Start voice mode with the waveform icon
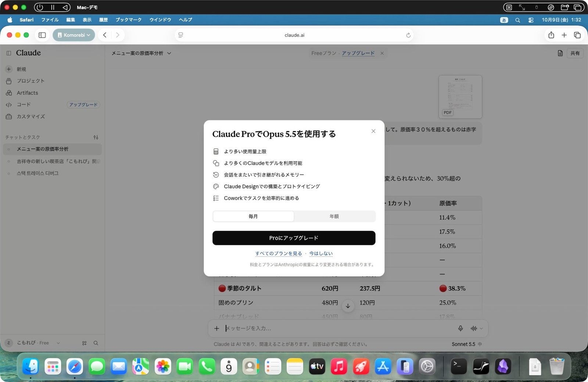This screenshot has height=382, width=588. (474, 328)
